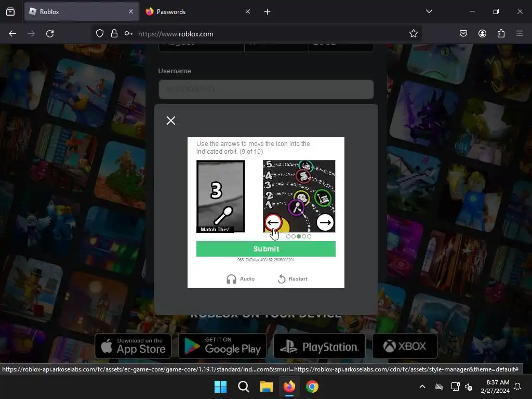Image resolution: width=532 pixels, height=399 pixels.
Task: Switch to Audio challenge
Action: pyautogui.click(x=241, y=279)
